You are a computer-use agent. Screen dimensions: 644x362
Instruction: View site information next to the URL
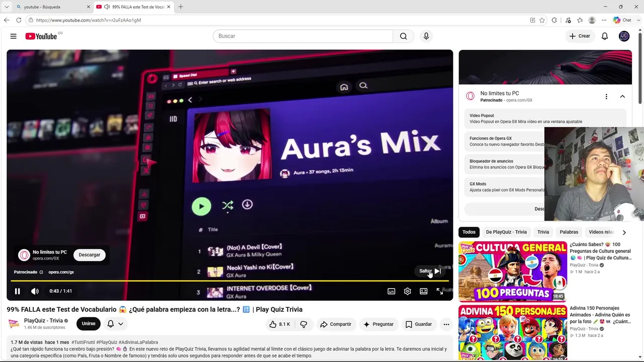[31, 20]
